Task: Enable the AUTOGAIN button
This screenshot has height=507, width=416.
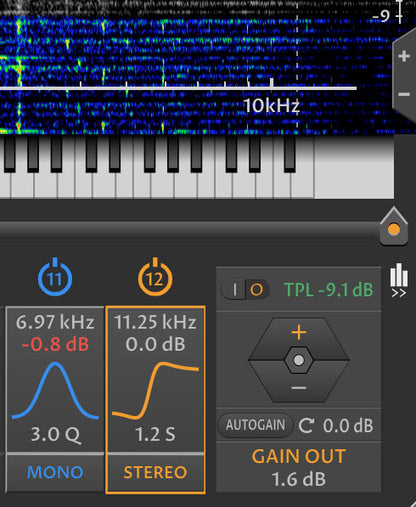Action: click(x=255, y=425)
